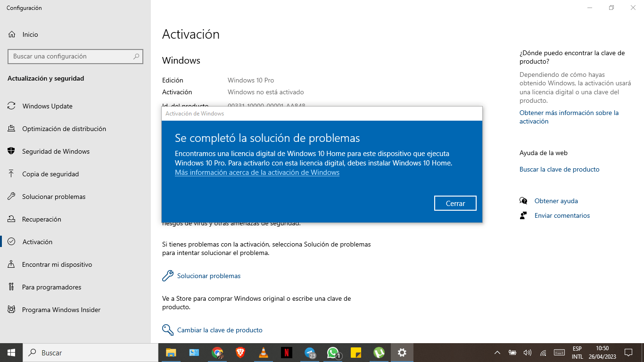Switch ESP INTL input language
Viewport: 644px width, 362px height.
577,353
